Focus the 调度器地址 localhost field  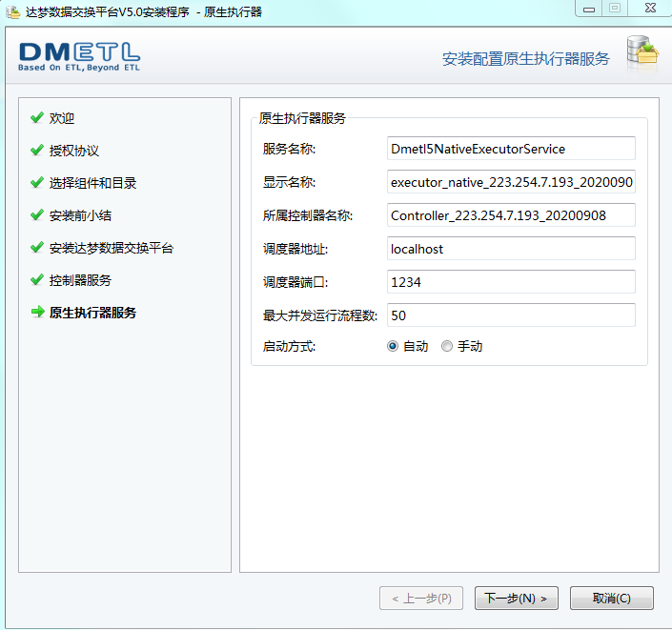click(511, 249)
